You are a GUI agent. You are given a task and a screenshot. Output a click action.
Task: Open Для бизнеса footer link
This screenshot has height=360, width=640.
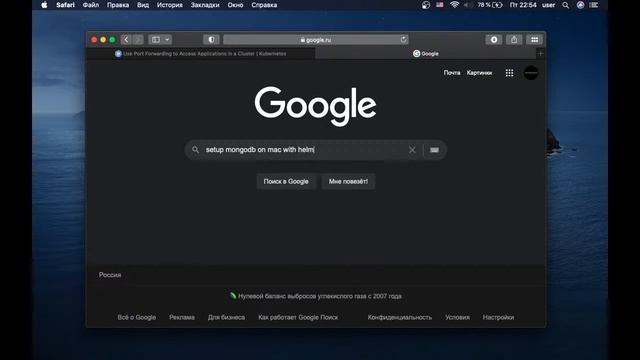[x=226, y=317]
